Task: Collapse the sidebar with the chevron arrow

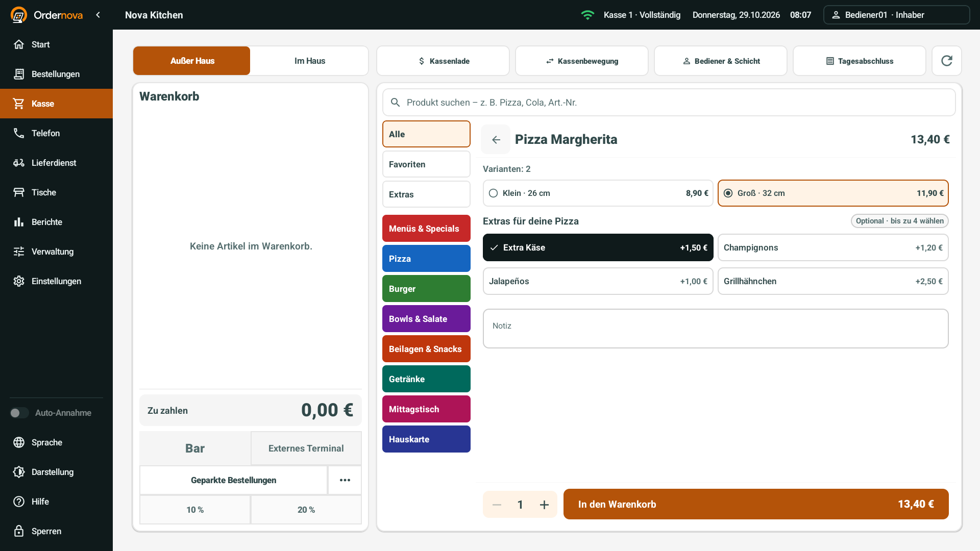Action: tap(98, 15)
